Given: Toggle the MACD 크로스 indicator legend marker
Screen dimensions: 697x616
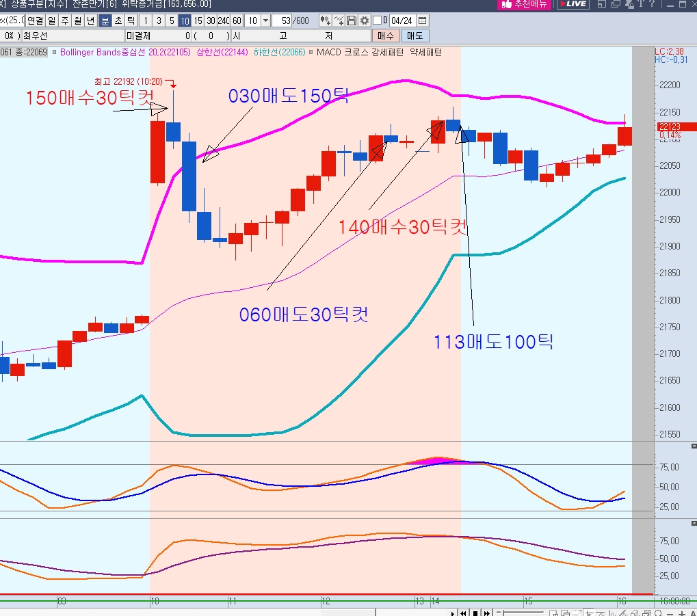Looking at the screenshot, I should (x=311, y=52).
